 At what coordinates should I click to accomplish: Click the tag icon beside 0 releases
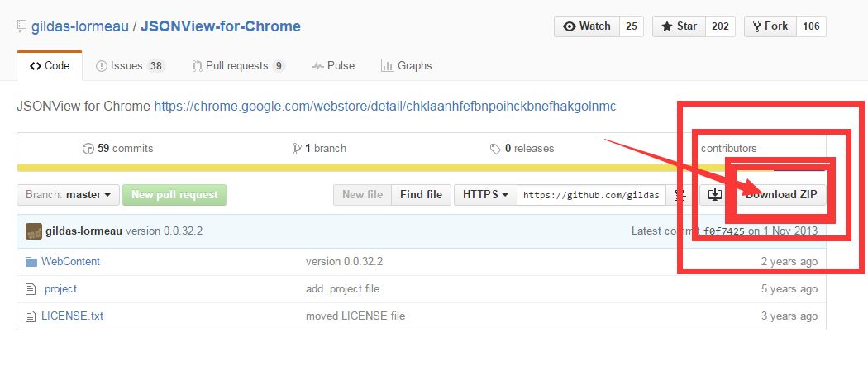495,149
